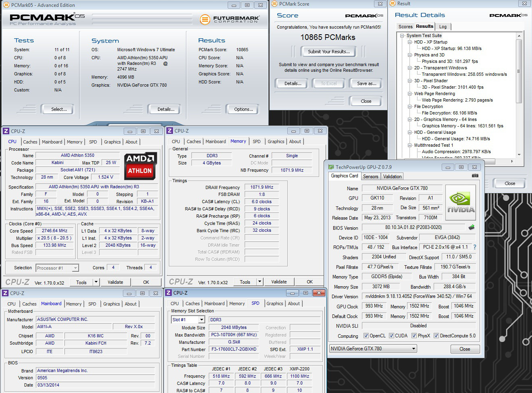Screen dimensions: 532x393
Task: Click Result window title bar icon
Action: click(x=393, y=4)
